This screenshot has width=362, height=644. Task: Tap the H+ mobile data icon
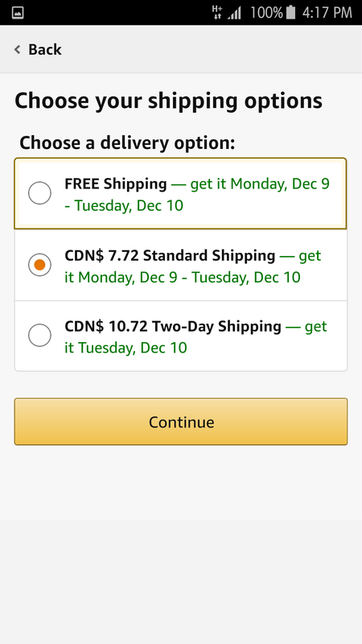[x=217, y=12]
